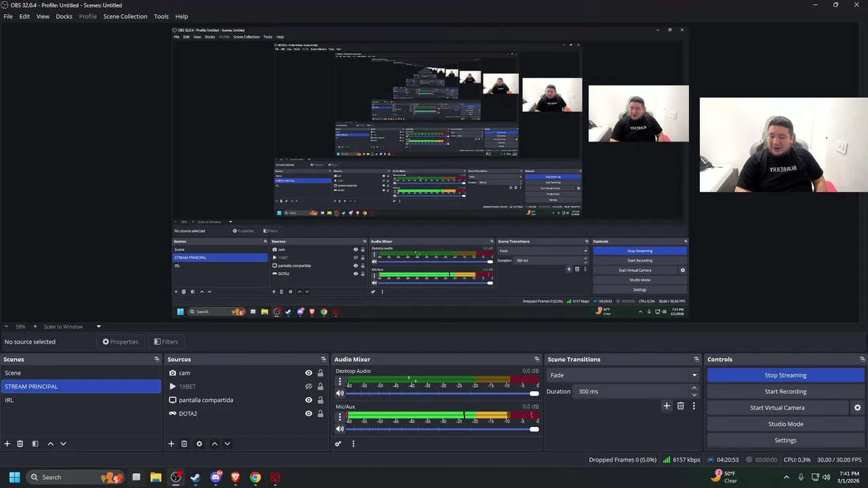The height and width of the screenshot is (488, 868).
Task: Open Windows Start menu
Action: 14,477
